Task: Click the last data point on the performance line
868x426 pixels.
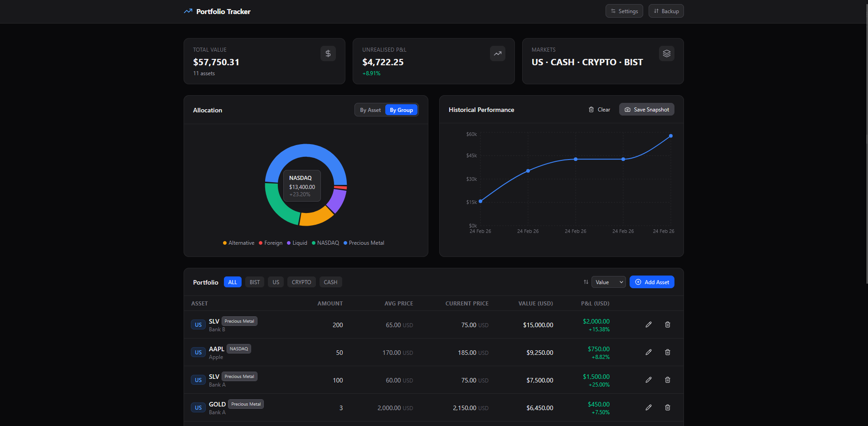Action: (670, 136)
